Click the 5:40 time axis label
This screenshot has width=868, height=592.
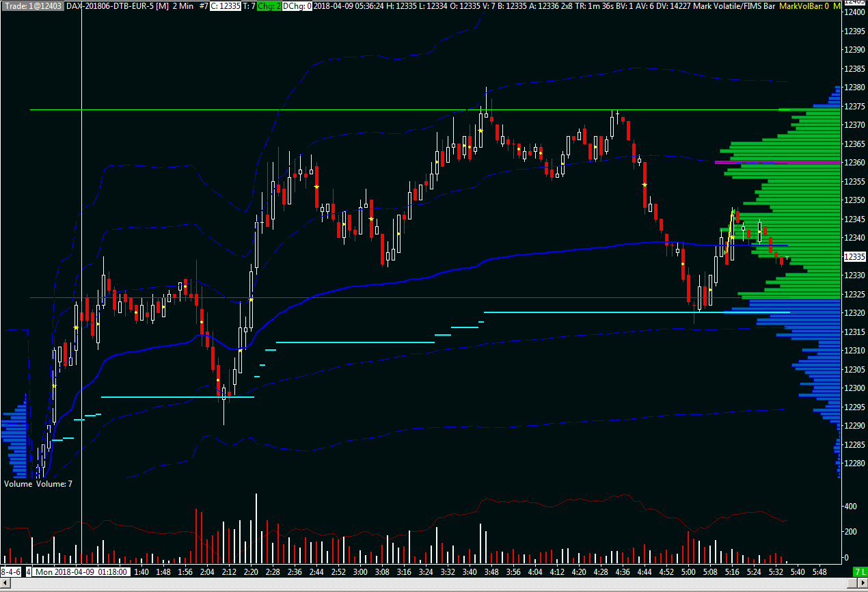798,571
